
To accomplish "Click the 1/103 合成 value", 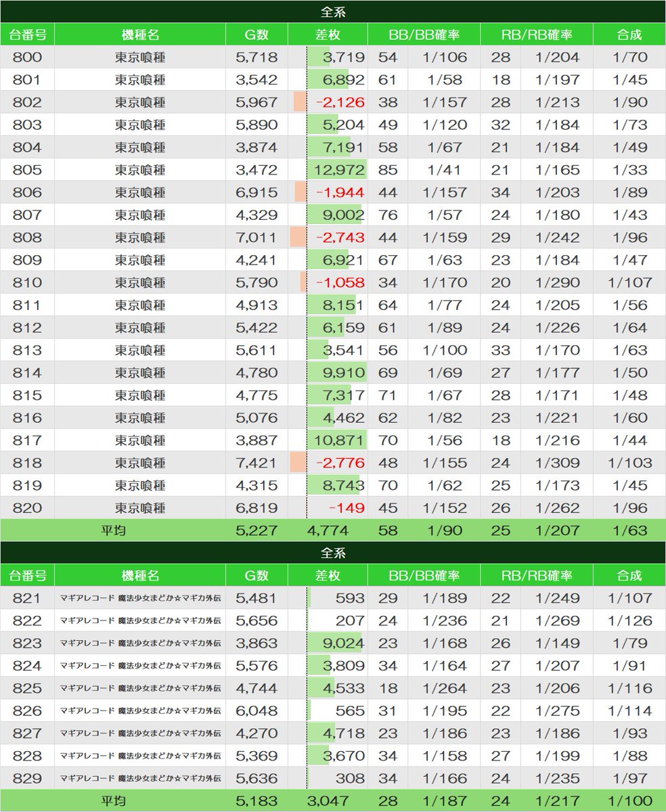I will [629, 463].
